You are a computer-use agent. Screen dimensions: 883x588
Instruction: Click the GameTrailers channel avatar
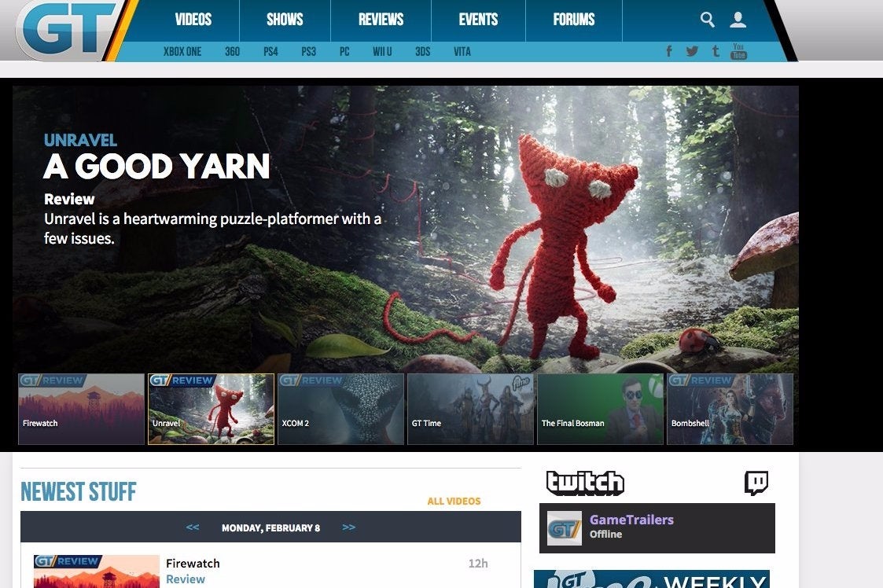click(565, 528)
